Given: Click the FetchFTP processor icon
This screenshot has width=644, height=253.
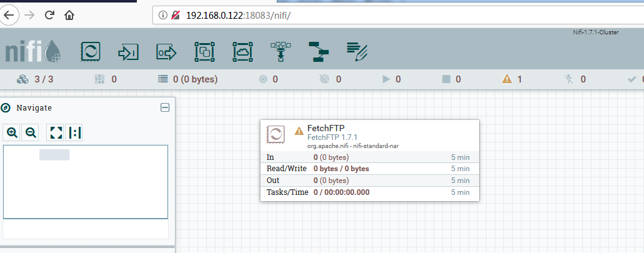Looking at the screenshot, I should [x=277, y=134].
